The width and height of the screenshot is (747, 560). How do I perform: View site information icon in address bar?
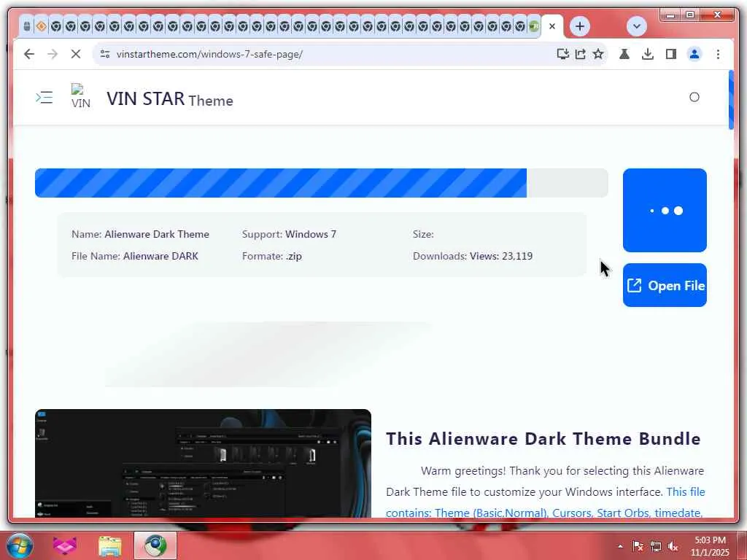tap(105, 54)
